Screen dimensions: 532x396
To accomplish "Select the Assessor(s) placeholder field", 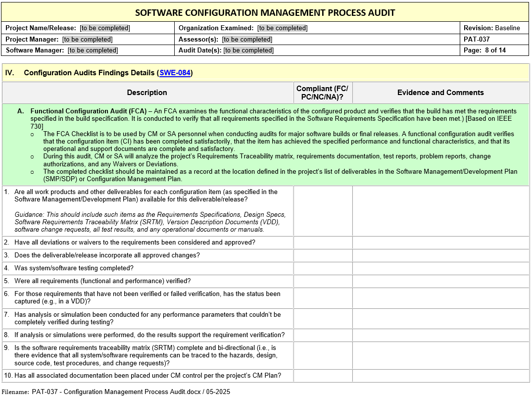I will 247,40.
